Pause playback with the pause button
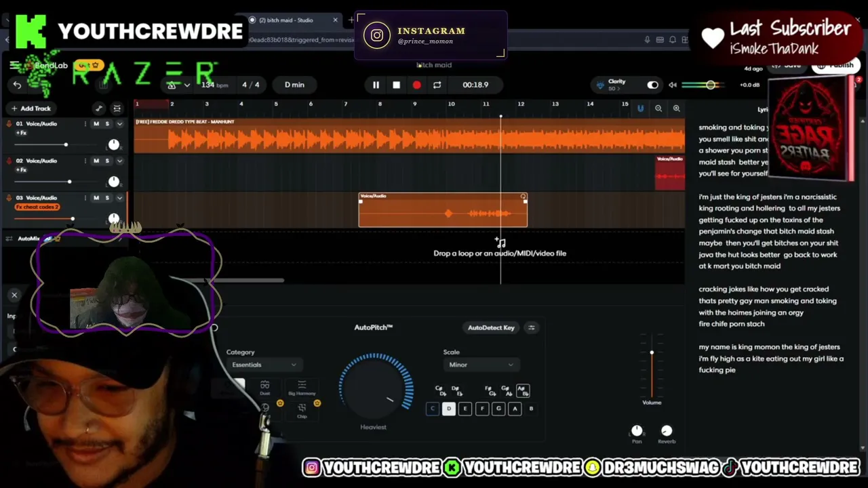Image resolution: width=868 pixels, height=488 pixels. click(376, 85)
